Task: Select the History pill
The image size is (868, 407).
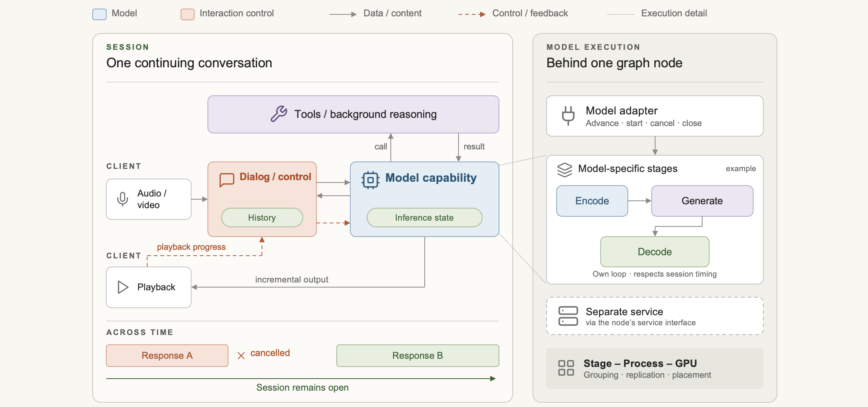Action: click(262, 218)
